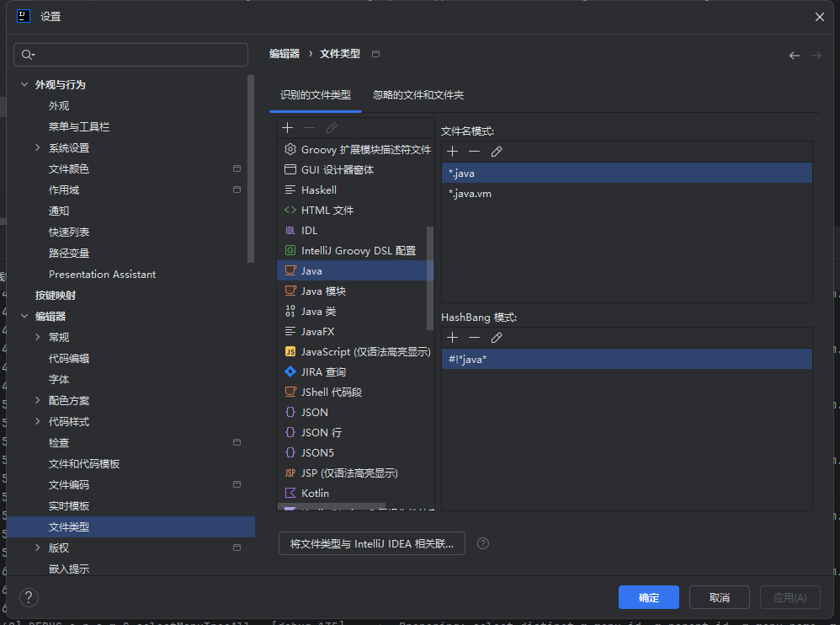This screenshot has height=625, width=840.
Task: Select the *.java.vm pattern
Action: [627, 194]
